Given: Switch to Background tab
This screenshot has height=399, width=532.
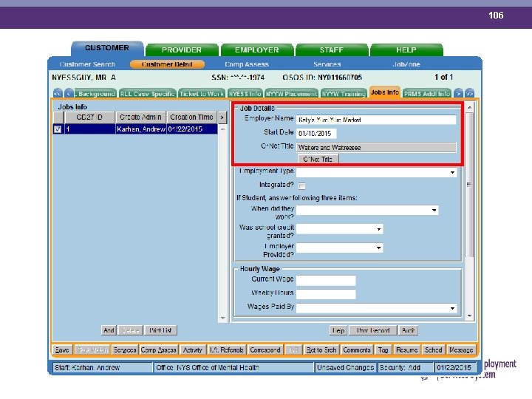Looking at the screenshot, I should click(95, 94).
